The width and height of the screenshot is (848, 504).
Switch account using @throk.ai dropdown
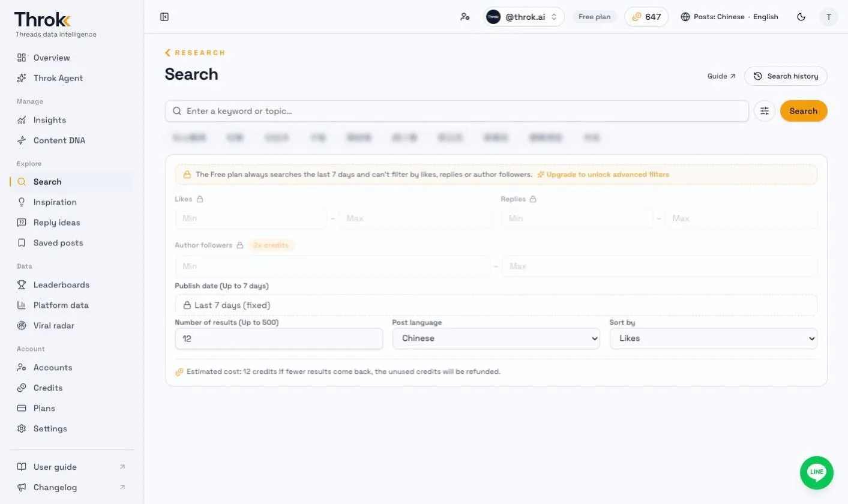tap(525, 17)
